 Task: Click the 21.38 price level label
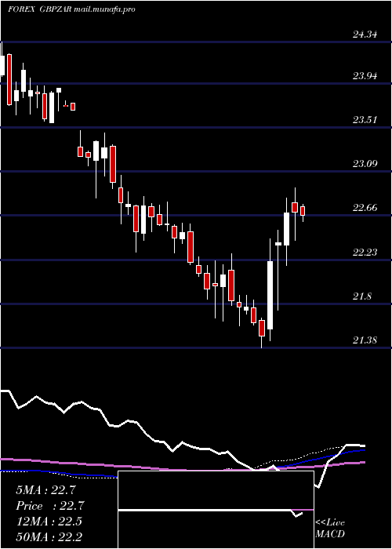365,340
